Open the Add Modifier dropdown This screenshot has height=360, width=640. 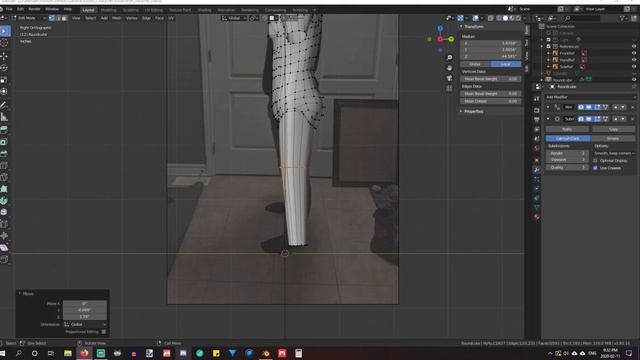coord(591,97)
